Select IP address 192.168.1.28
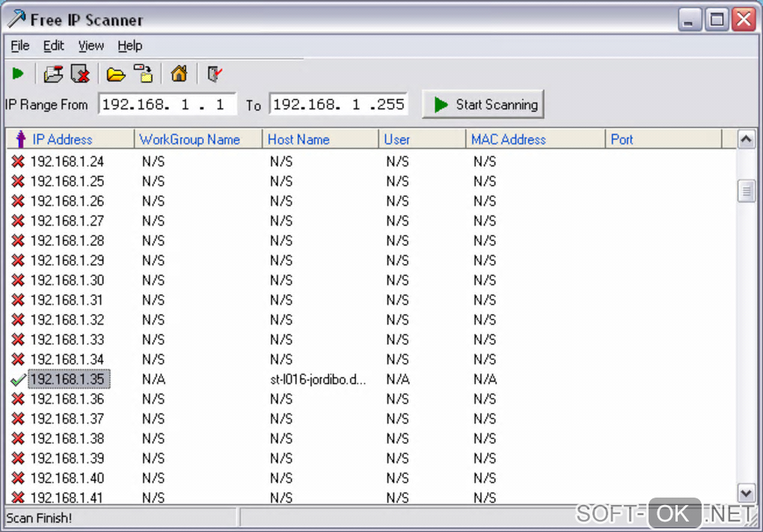This screenshot has height=532, width=763. coord(67,241)
